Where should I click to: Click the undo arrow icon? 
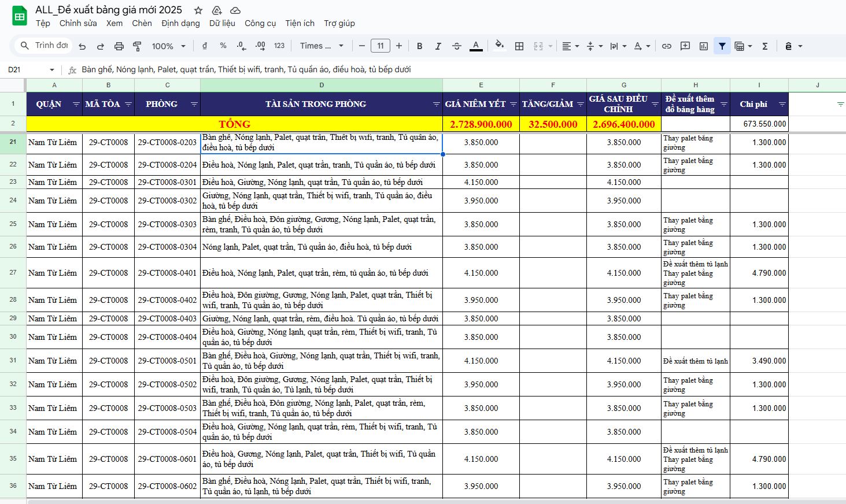[x=82, y=46]
